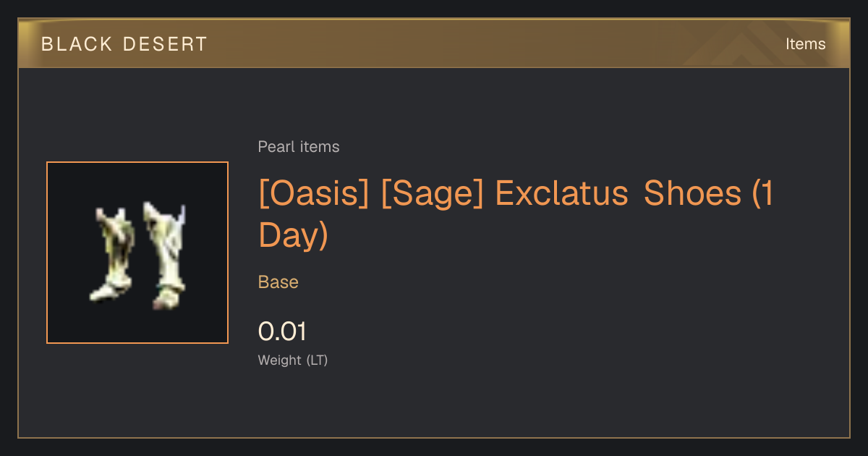Click the word Exclatus in item name
868x456 pixels.
click(x=561, y=194)
